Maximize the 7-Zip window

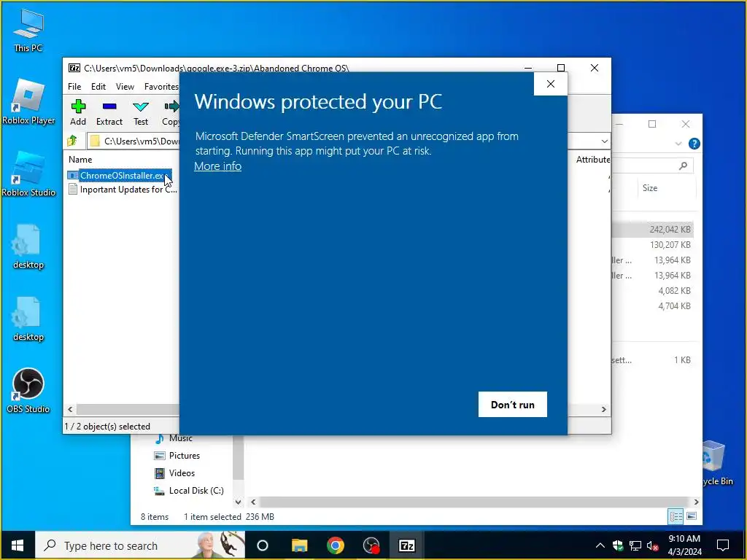(561, 68)
